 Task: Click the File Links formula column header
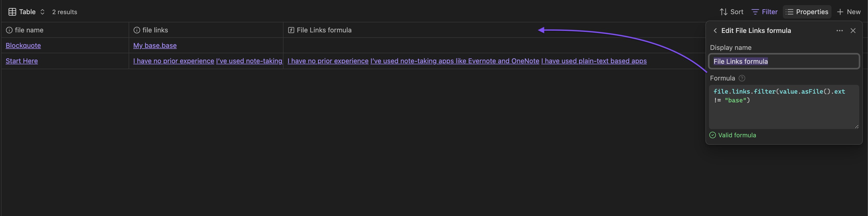[x=324, y=30]
